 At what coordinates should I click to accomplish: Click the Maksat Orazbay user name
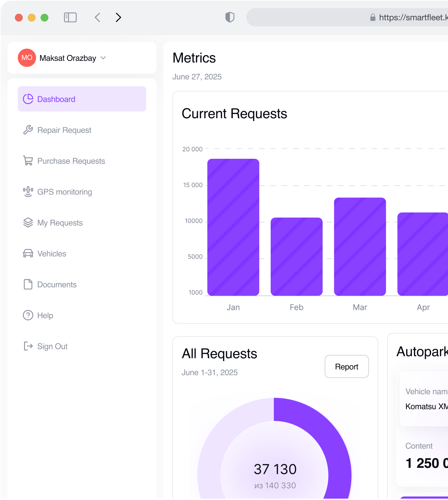[68, 58]
